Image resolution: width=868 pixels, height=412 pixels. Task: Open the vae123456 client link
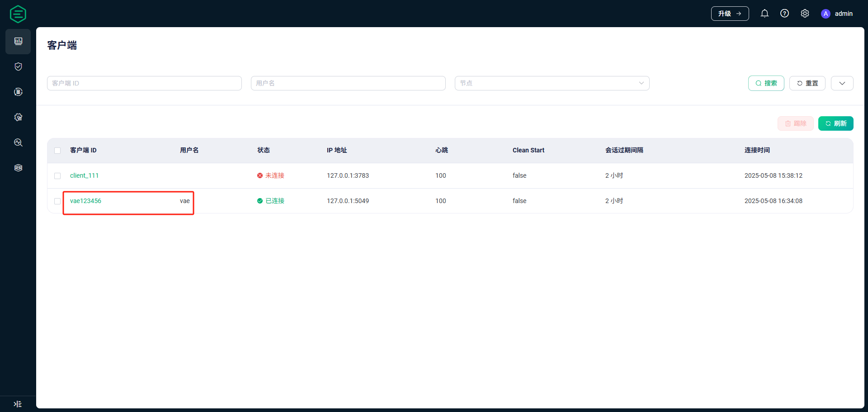pyautogui.click(x=85, y=201)
